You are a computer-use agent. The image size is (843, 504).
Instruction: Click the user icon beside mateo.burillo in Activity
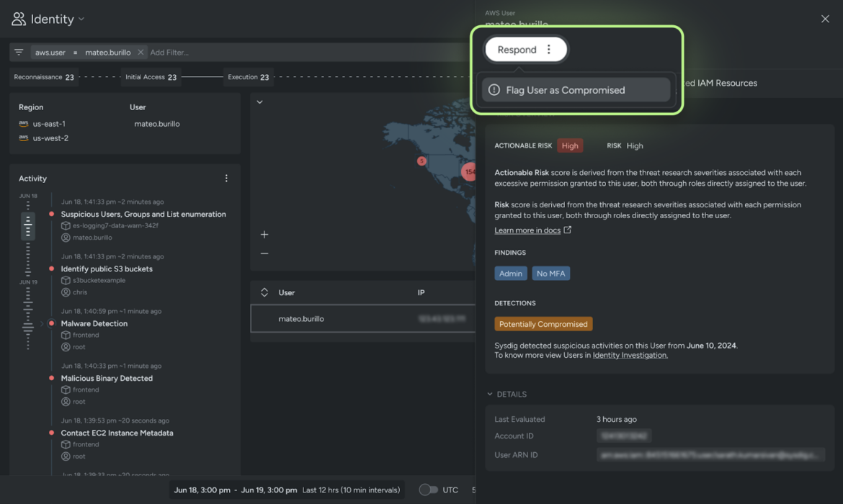coord(66,238)
